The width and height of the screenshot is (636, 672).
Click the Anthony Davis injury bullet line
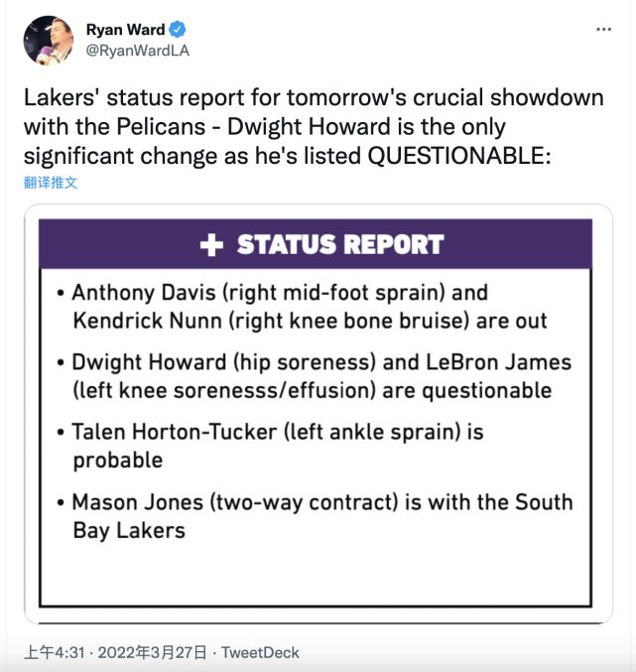268,294
